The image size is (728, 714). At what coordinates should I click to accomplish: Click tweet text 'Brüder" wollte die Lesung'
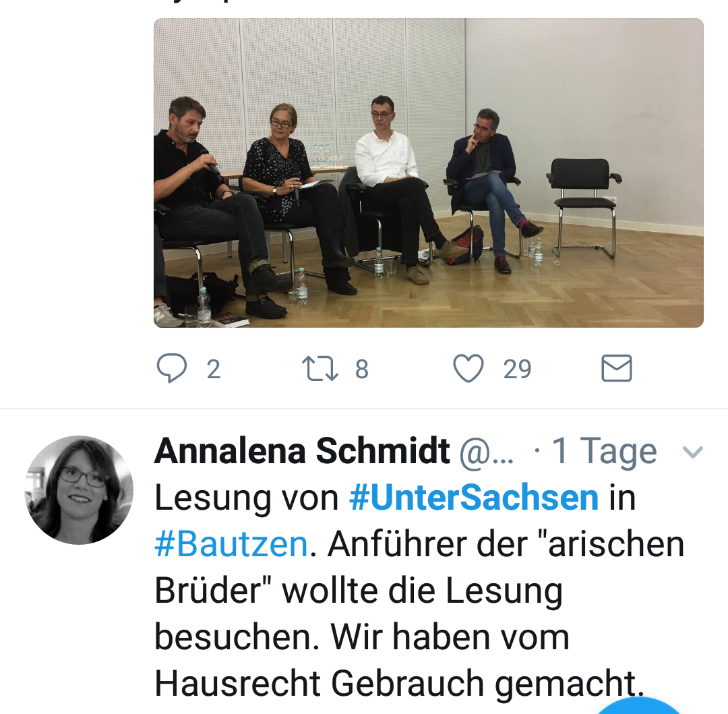click(x=359, y=591)
